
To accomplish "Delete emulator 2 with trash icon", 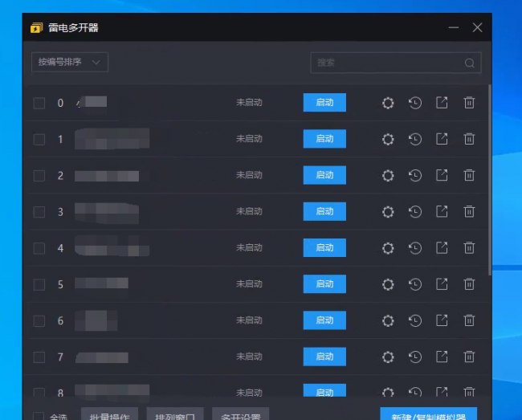I will click(469, 175).
